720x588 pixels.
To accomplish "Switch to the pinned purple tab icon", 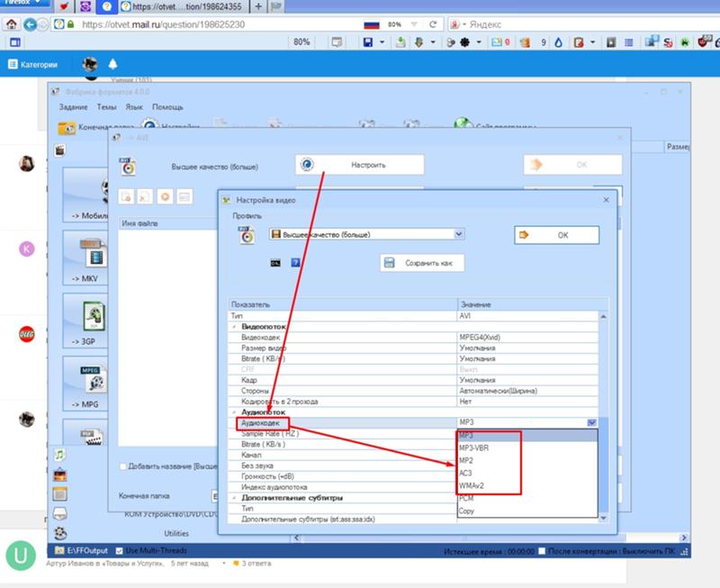I will (85, 6).
